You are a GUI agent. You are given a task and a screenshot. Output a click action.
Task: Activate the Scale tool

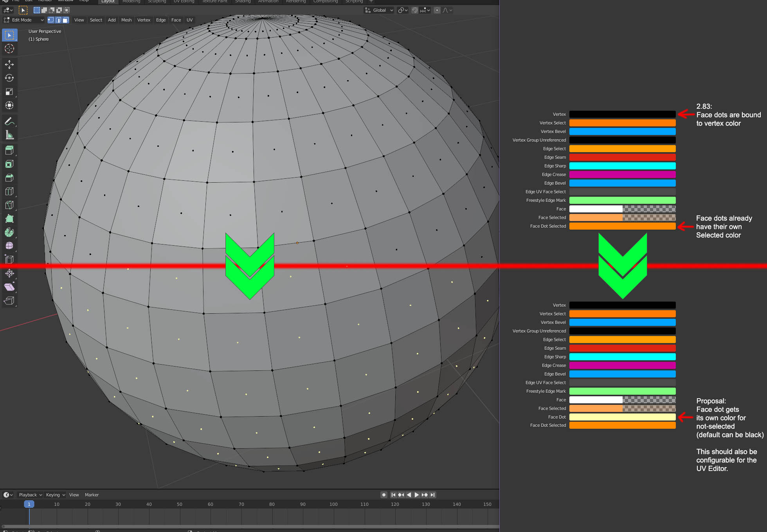[9, 92]
